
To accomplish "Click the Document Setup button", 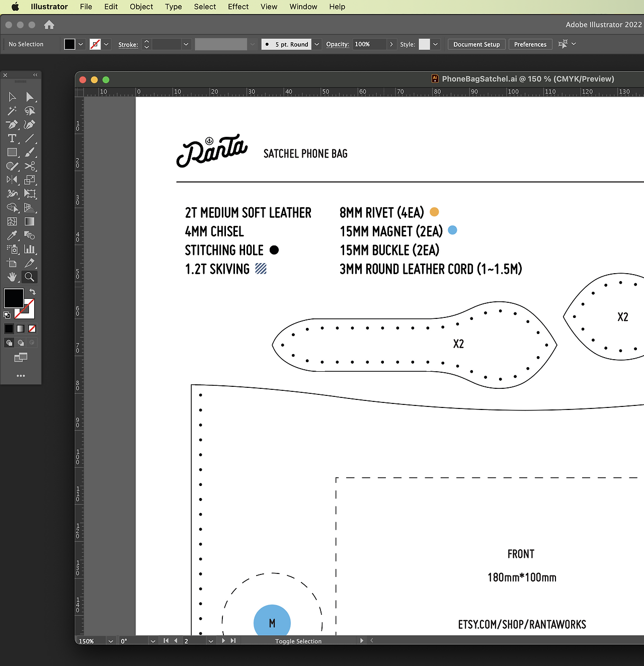I will 476,44.
